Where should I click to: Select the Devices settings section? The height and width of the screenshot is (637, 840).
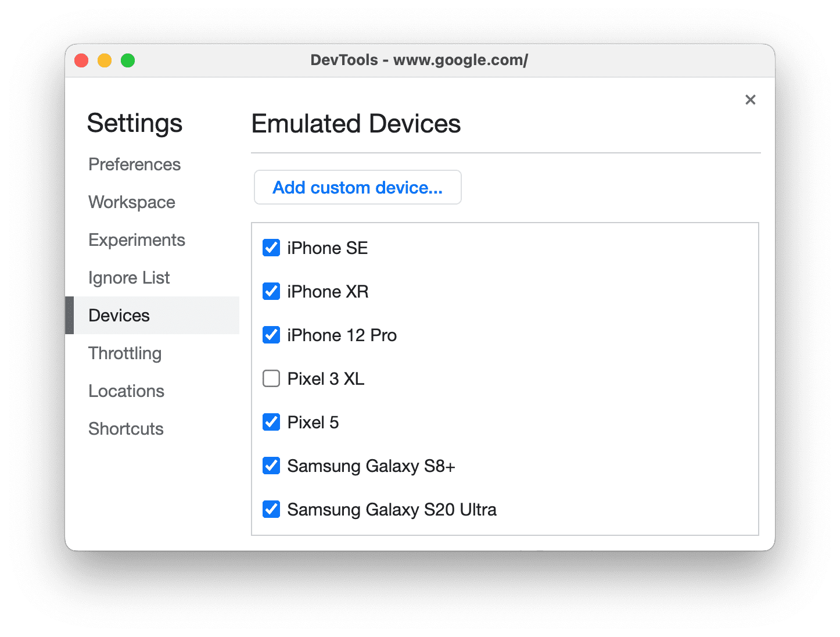(119, 316)
